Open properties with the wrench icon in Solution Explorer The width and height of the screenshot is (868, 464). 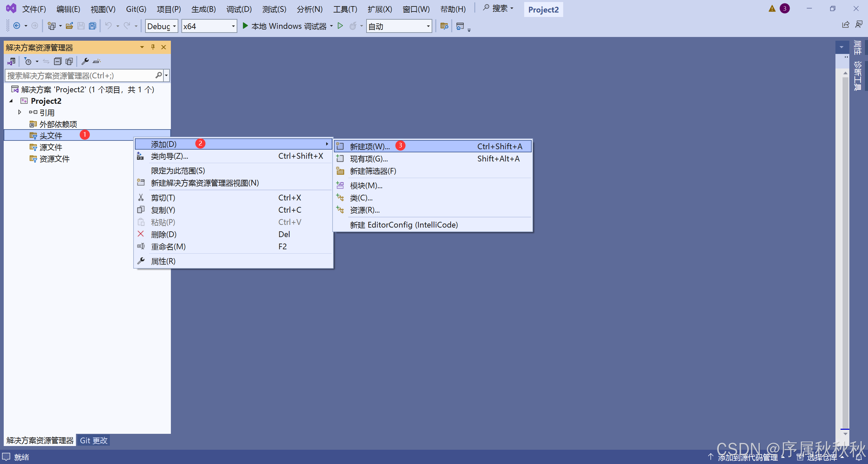click(x=85, y=61)
